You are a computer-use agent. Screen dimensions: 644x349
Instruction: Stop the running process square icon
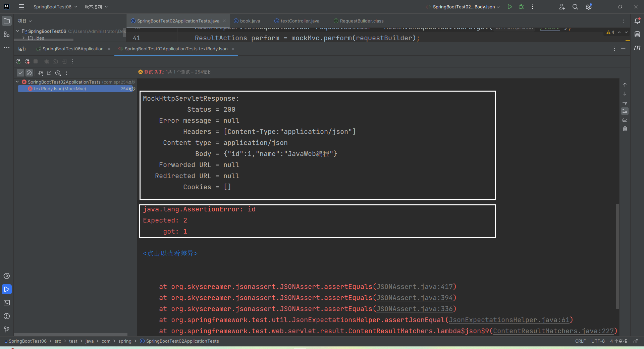(x=36, y=61)
